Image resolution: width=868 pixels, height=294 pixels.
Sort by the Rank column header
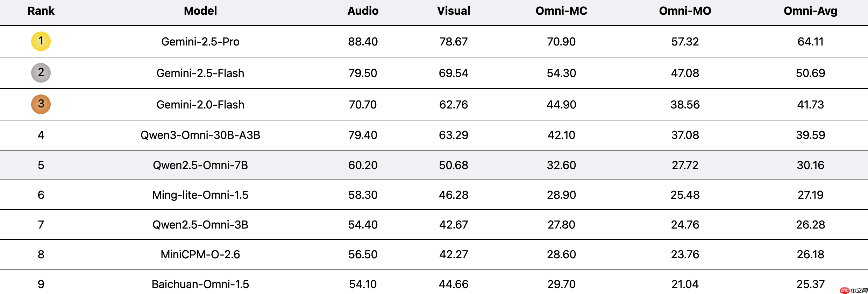tap(41, 11)
